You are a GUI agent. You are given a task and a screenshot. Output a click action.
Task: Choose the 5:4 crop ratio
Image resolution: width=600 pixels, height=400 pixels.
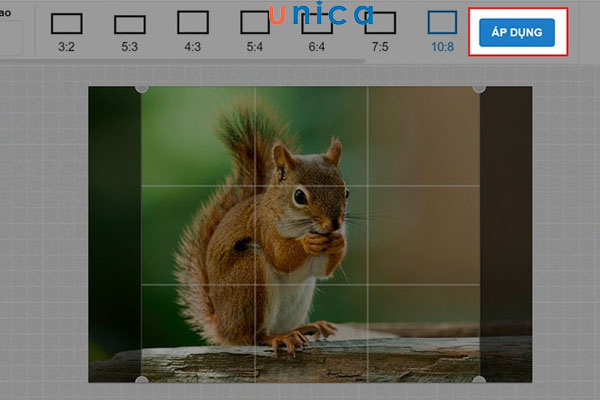pos(255,31)
